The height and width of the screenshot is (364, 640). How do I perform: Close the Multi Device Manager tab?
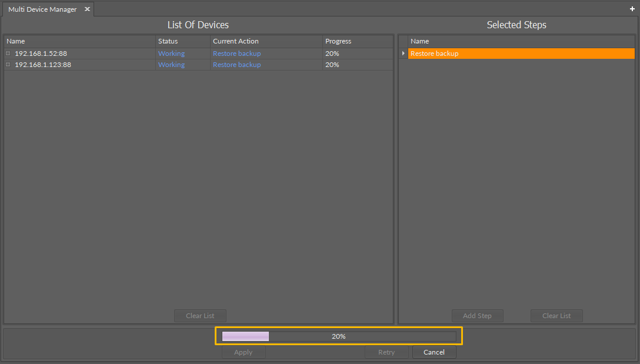(x=87, y=9)
